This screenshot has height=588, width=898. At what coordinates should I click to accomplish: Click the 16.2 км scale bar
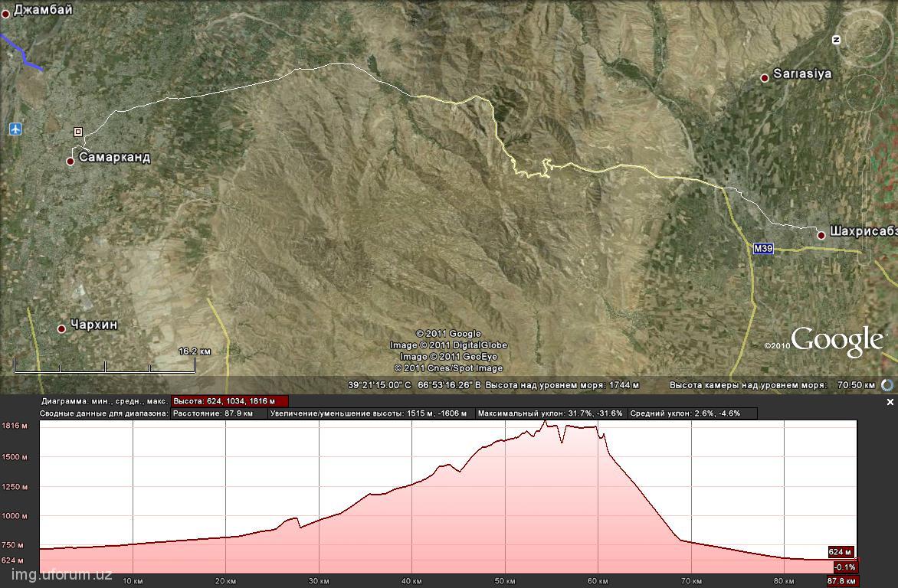104,368
